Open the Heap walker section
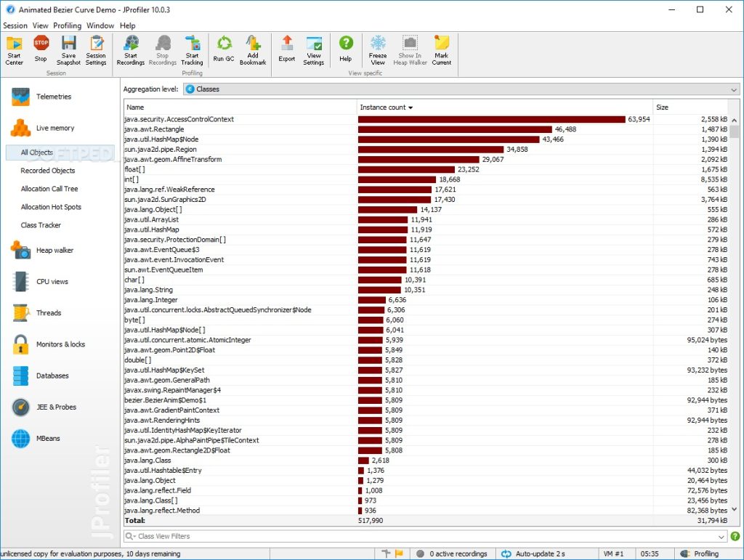744x560 pixels. (x=54, y=251)
